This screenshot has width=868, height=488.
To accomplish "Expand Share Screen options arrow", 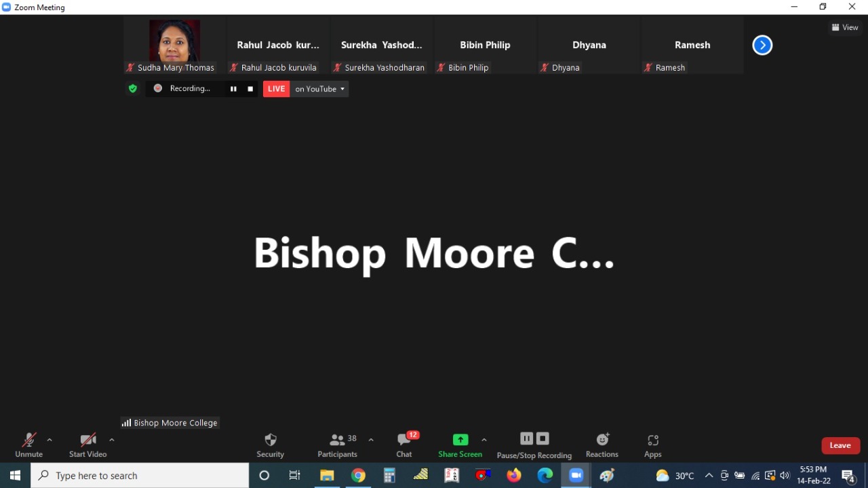I will click(484, 440).
